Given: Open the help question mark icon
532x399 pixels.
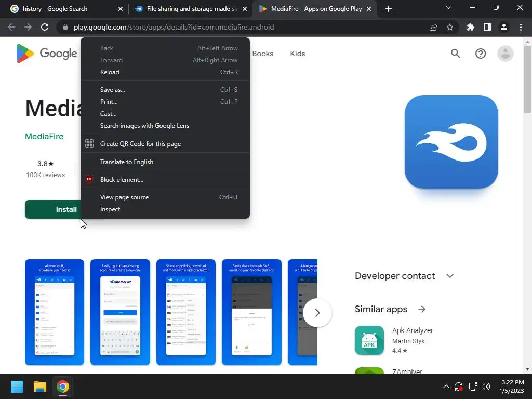Looking at the screenshot, I should point(481,54).
